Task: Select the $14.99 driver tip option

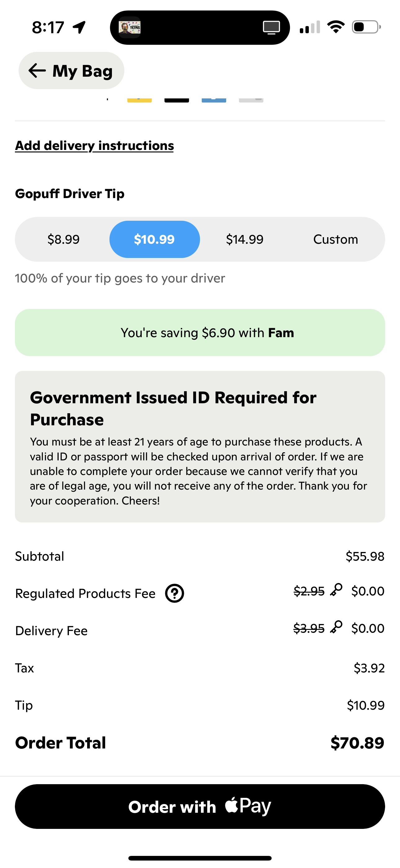Action: 245,239
